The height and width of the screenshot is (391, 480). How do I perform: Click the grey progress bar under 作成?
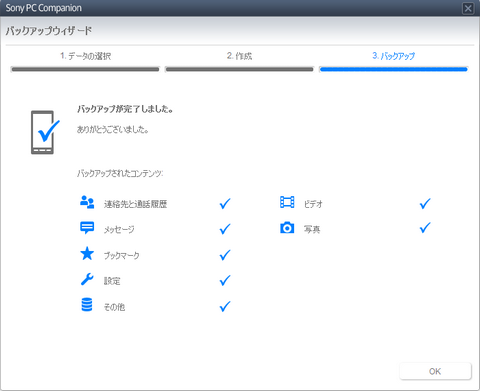(x=239, y=69)
